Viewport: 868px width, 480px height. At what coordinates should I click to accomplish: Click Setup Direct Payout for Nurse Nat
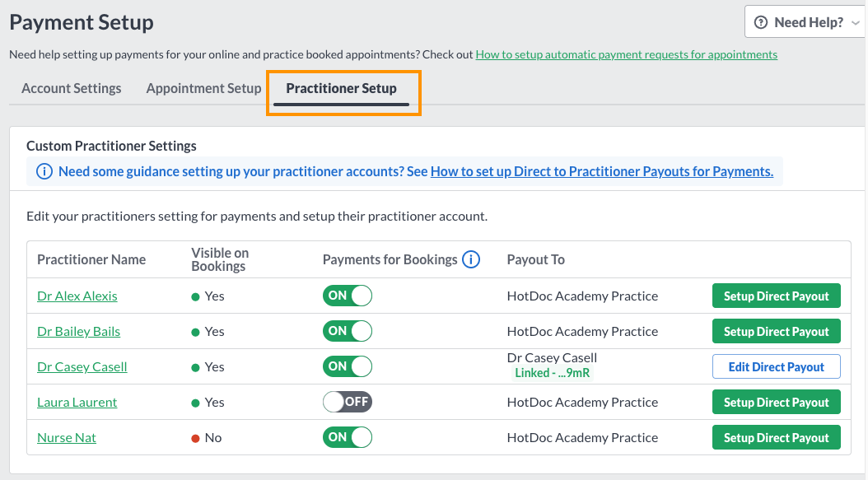click(x=776, y=437)
